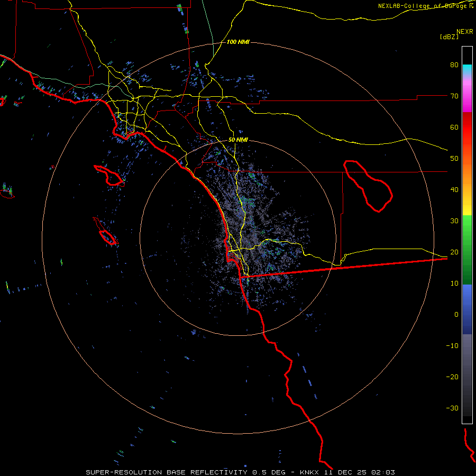Click the -10 dBZ scale value
476x476 pixels.
point(452,346)
